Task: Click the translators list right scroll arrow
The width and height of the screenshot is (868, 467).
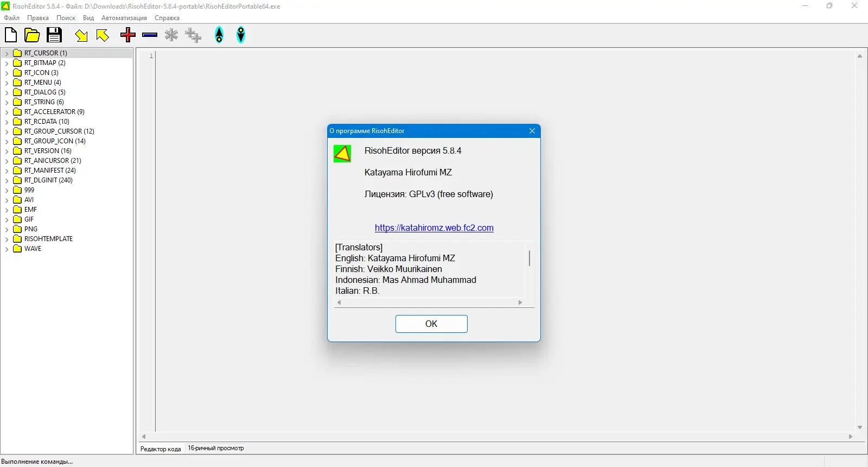Action: point(520,302)
